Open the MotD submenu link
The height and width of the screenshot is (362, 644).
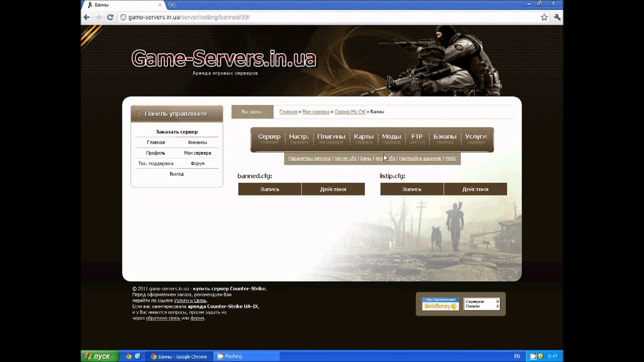451,158
